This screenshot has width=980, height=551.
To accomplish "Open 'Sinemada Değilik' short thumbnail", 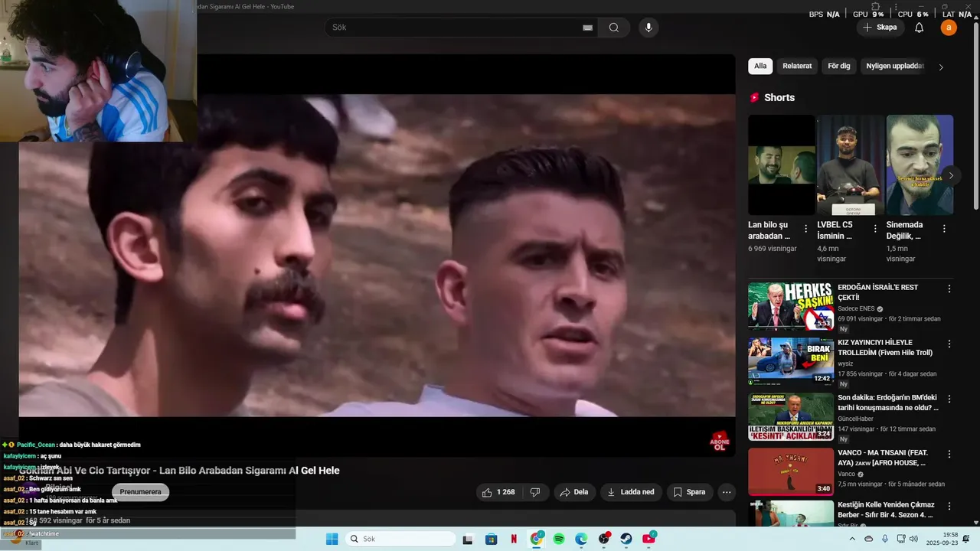I will 920,165.
